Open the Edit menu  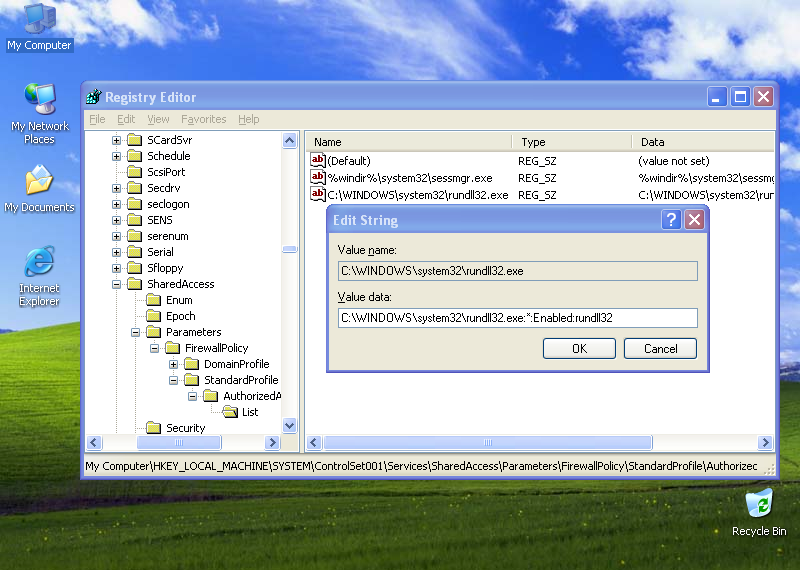click(126, 119)
